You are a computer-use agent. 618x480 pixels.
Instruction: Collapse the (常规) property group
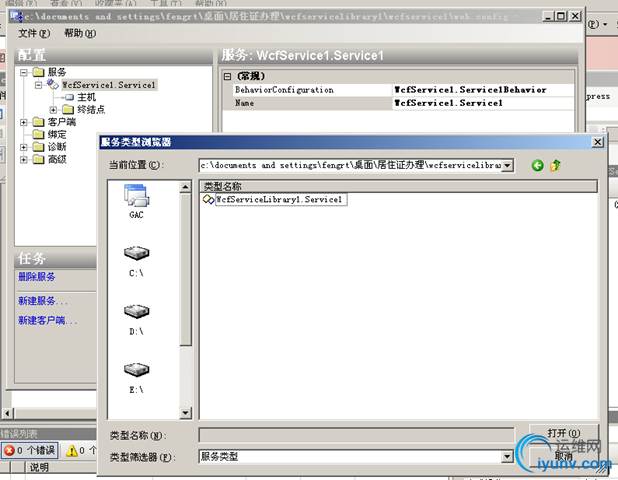[227, 76]
